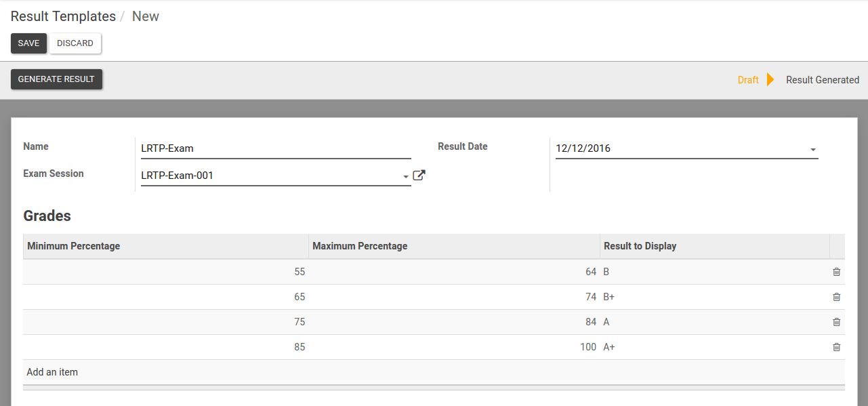Edit the Name input field

point(275,148)
